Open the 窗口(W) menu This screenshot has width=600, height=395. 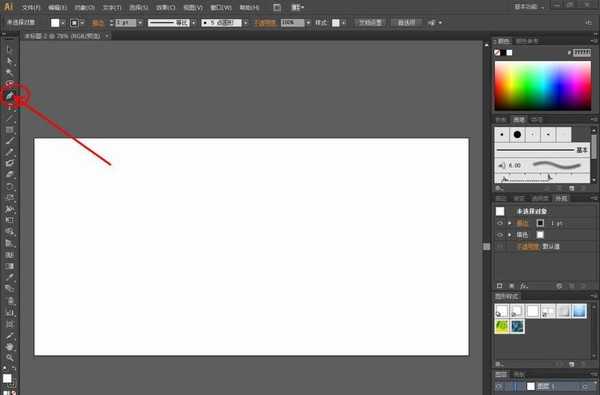221,7
